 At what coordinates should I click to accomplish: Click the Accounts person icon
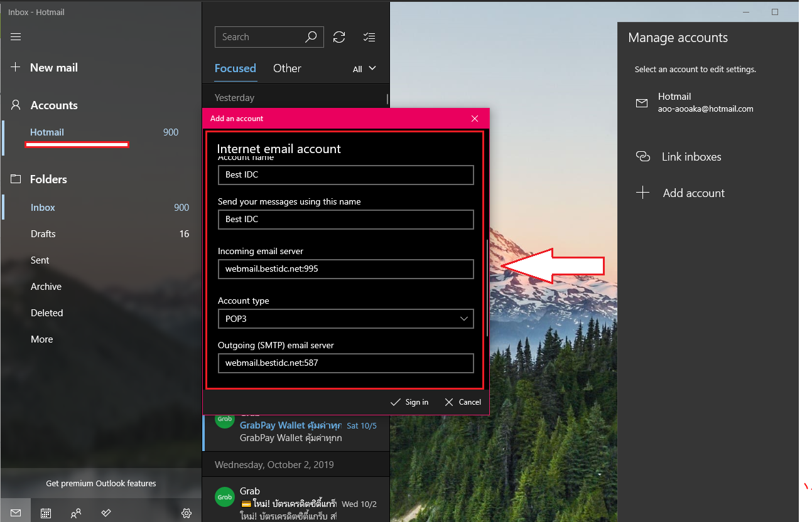point(16,105)
